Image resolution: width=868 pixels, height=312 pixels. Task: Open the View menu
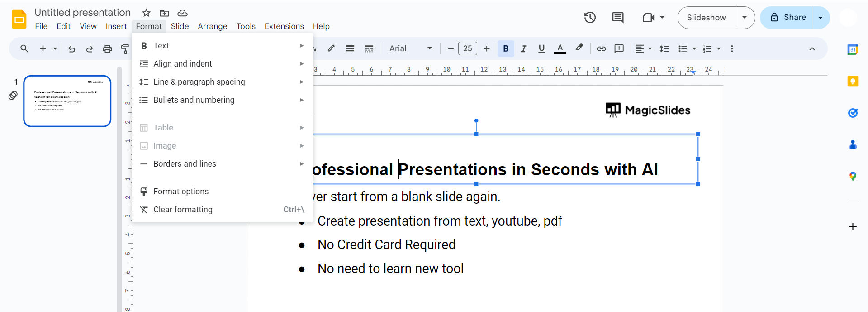tap(88, 26)
